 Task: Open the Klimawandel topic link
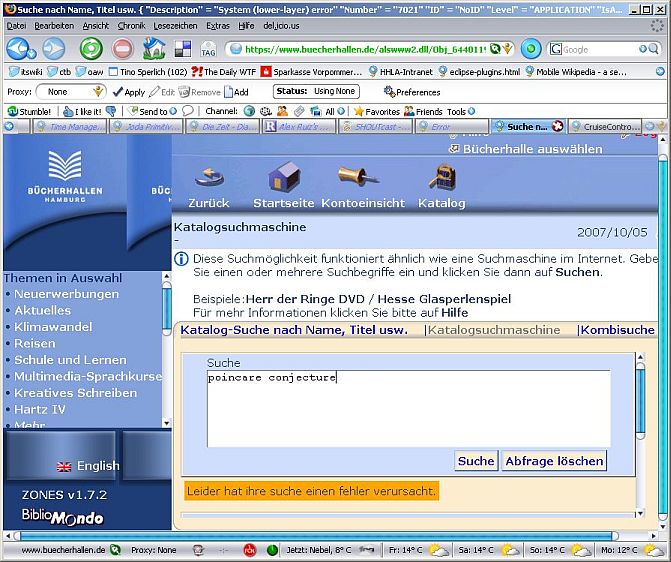tap(54, 327)
